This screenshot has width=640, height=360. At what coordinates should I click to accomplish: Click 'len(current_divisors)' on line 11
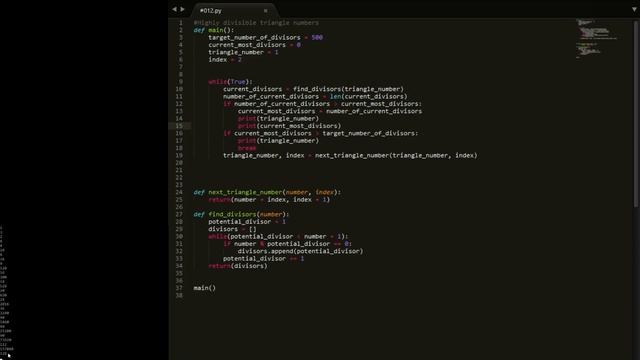click(x=369, y=96)
